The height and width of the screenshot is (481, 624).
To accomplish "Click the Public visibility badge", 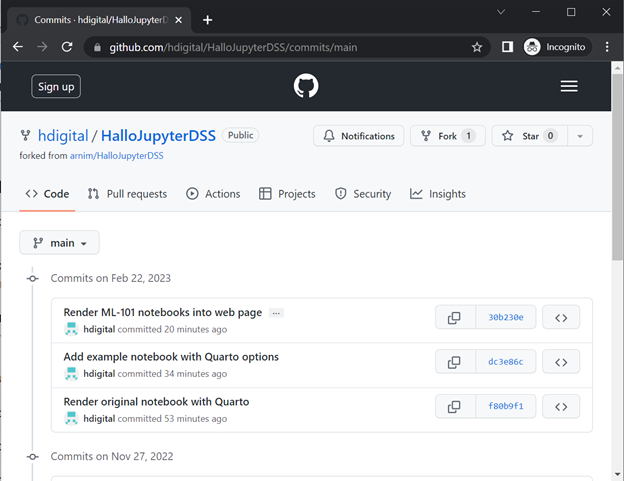I will (240, 135).
